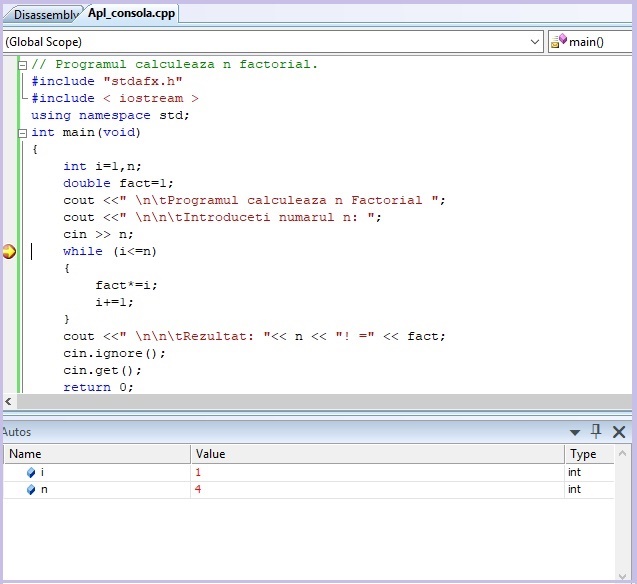The width and height of the screenshot is (637, 584).
Task: Select the Apl_consola.cpp tab
Action: coord(131,14)
